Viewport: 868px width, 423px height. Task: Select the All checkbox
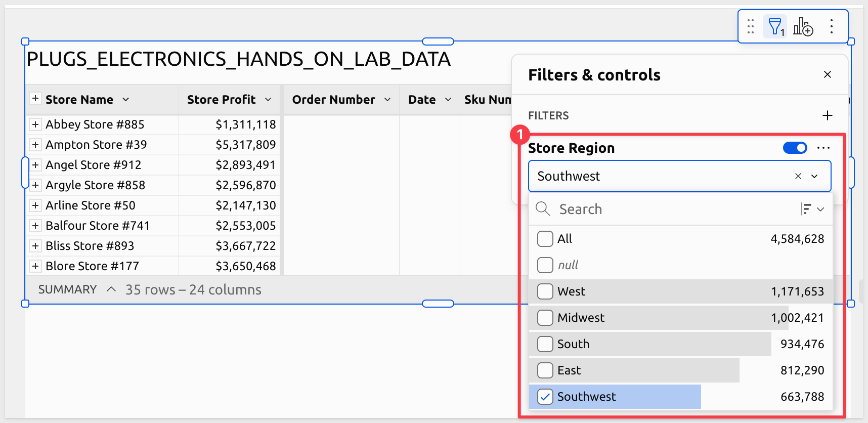(545, 239)
